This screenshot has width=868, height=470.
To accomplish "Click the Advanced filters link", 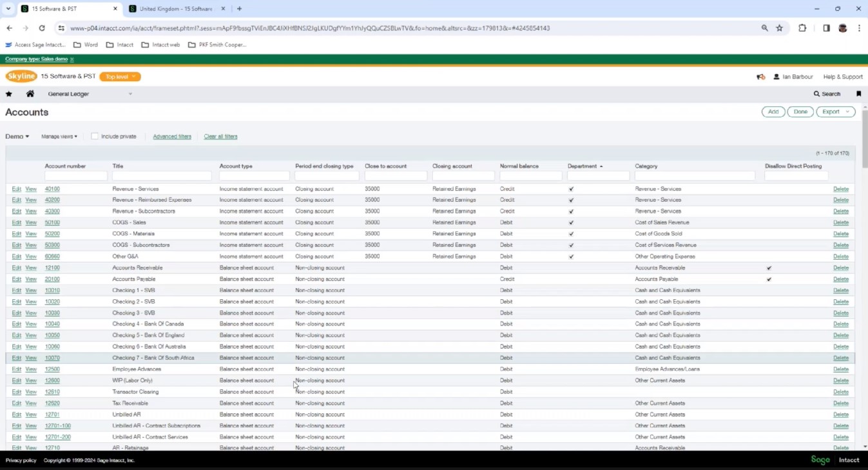I will pos(171,136).
